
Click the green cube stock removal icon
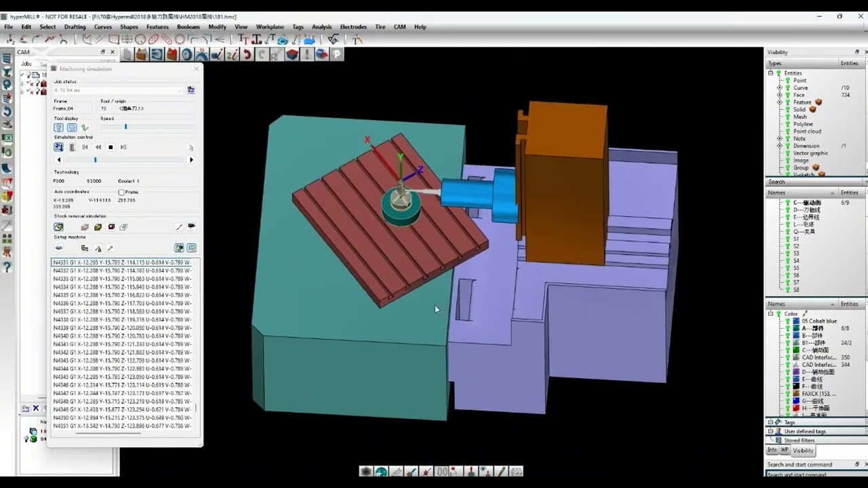(98, 227)
